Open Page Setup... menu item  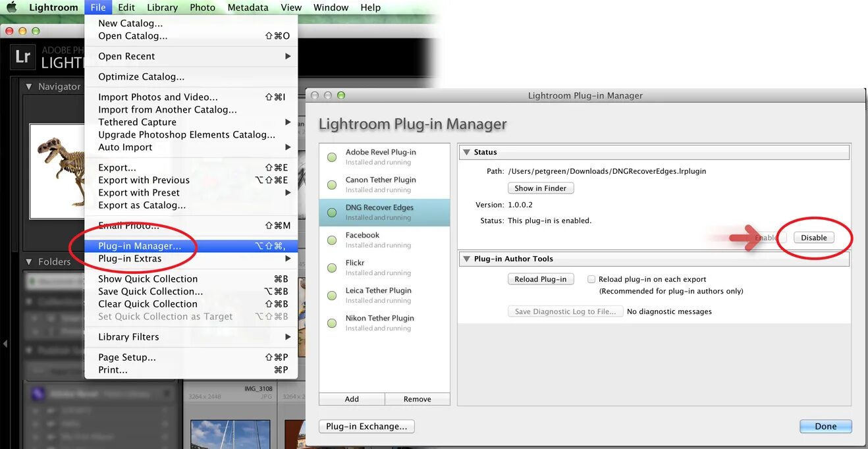(x=191, y=357)
